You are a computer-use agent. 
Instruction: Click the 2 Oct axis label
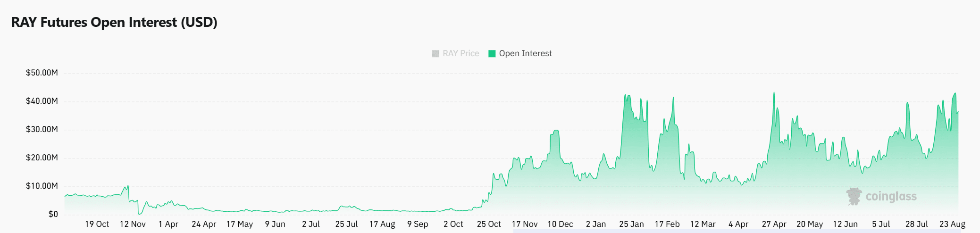point(453,224)
